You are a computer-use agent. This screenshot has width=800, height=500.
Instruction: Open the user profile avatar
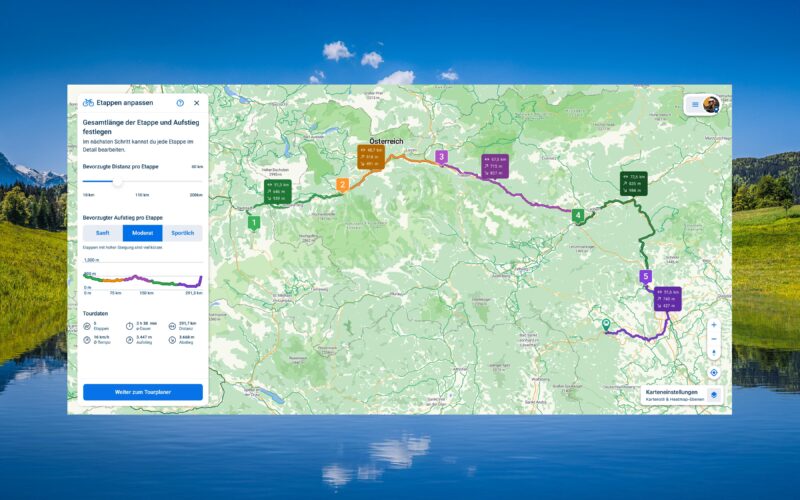pyautogui.click(x=711, y=105)
